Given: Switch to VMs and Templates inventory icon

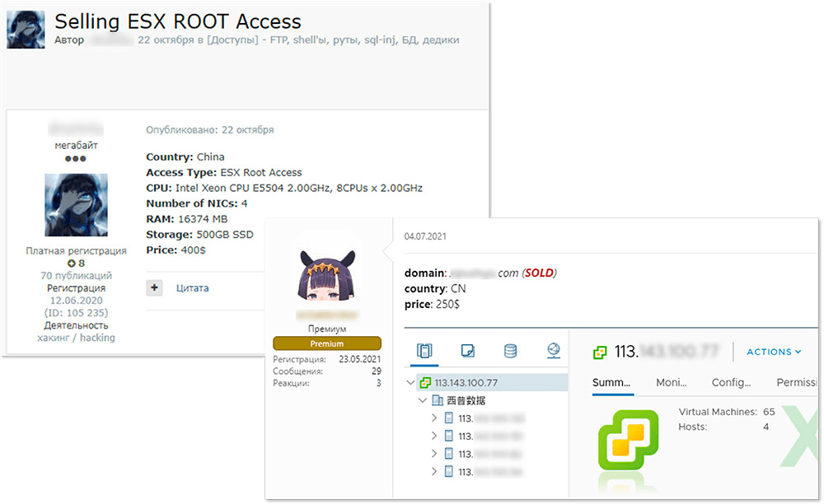Looking at the screenshot, I should [467, 352].
